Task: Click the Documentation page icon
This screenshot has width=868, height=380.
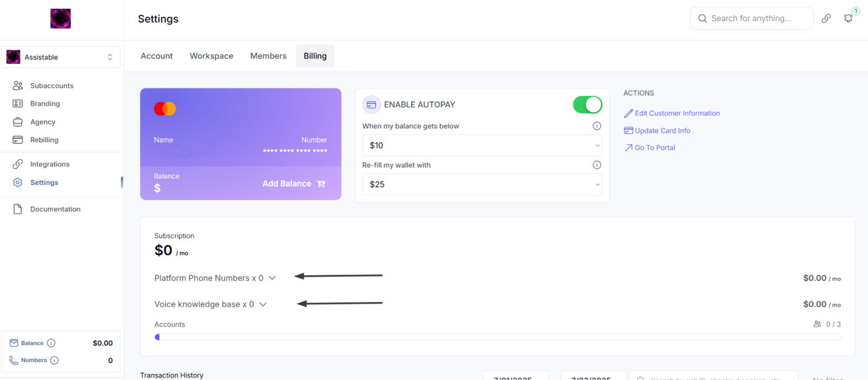Action: click(18, 209)
